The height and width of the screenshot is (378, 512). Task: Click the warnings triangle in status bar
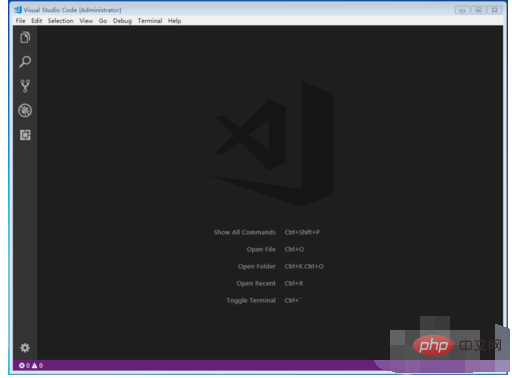point(34,366)
